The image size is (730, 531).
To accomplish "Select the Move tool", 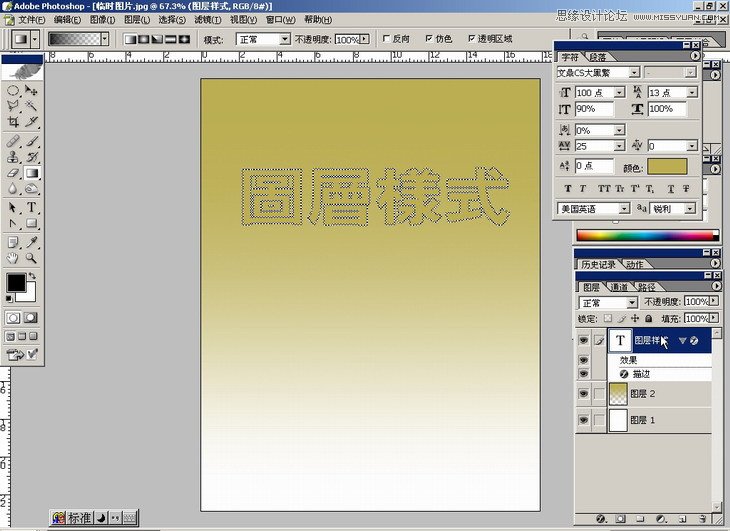I will click(x=31, y=90).
